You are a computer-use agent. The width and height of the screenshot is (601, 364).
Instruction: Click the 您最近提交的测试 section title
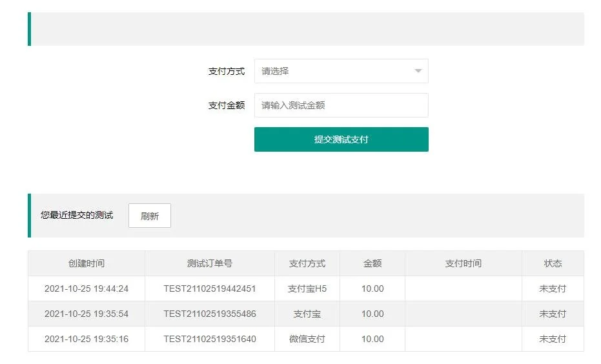coord(77,215)
